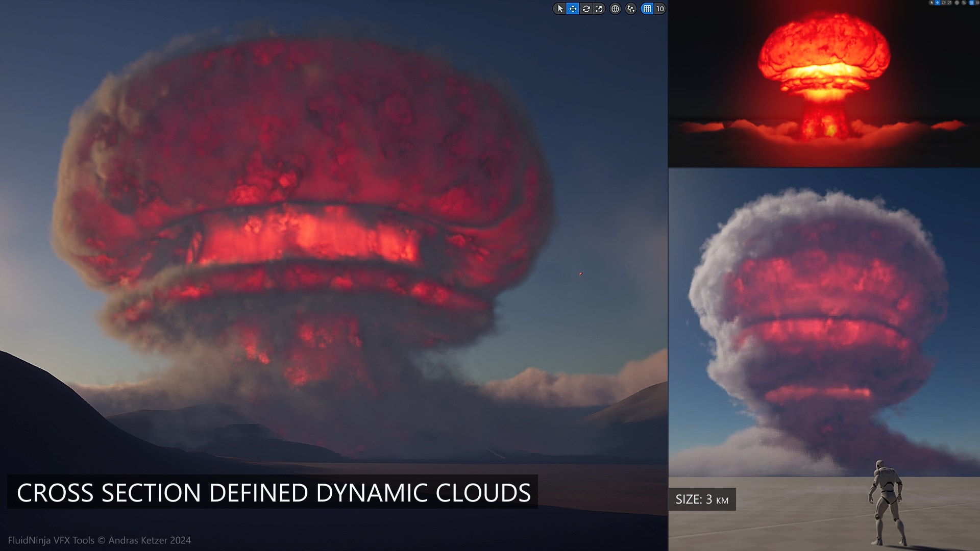Screen dimensions: 980x551
Task: Activate the Rotate tool in the secondary viewport toolbar
Action: pyautogui.click(x=944, y=3)
